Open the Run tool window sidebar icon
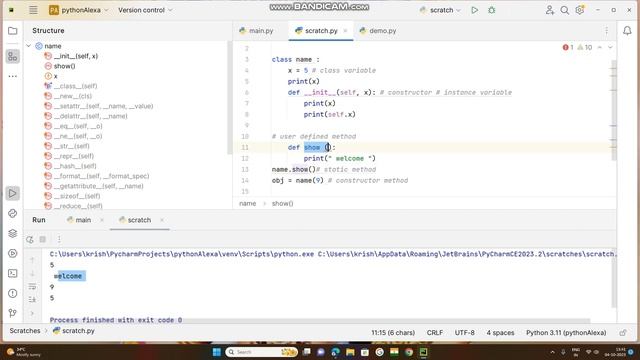The height and width of the screenshot is (360, 640). click(x=13, y=193)
